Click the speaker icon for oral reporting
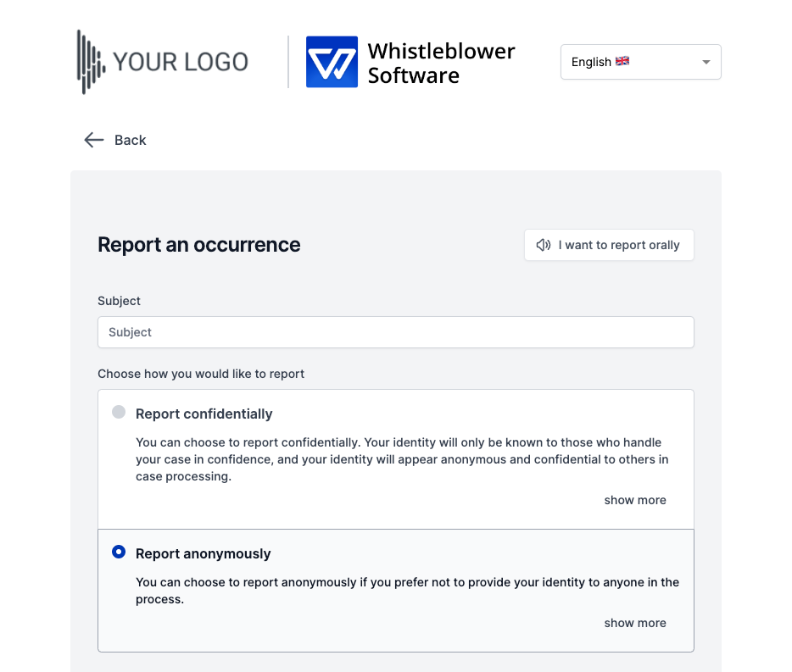The image size is (792, 672). pos(544,245)
